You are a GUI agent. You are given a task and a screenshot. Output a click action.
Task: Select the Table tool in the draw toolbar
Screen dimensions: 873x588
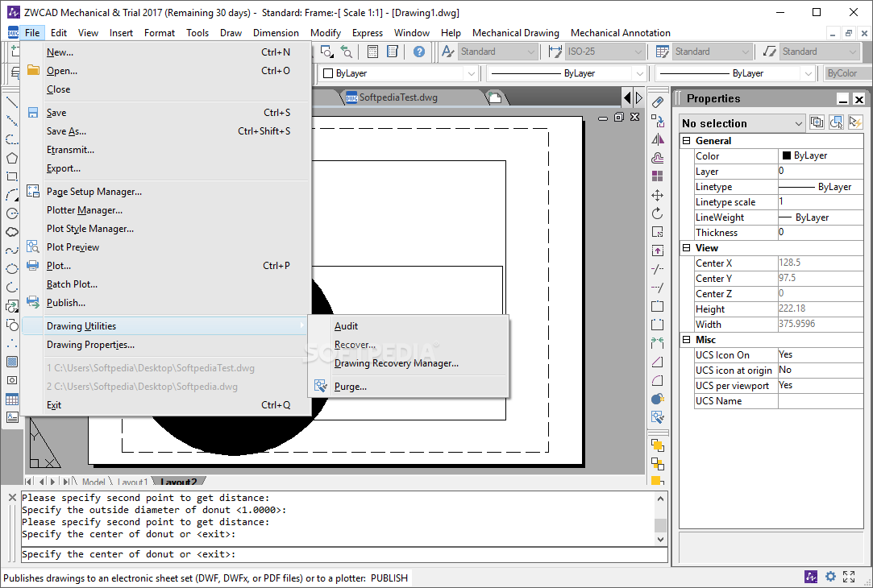pyautogui.click(x=12, y=400)
